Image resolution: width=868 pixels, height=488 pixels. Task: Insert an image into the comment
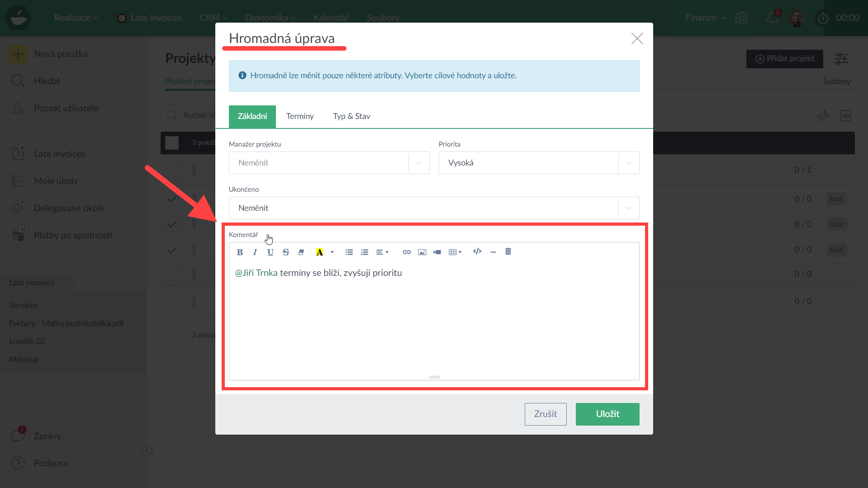pos(422,252)
